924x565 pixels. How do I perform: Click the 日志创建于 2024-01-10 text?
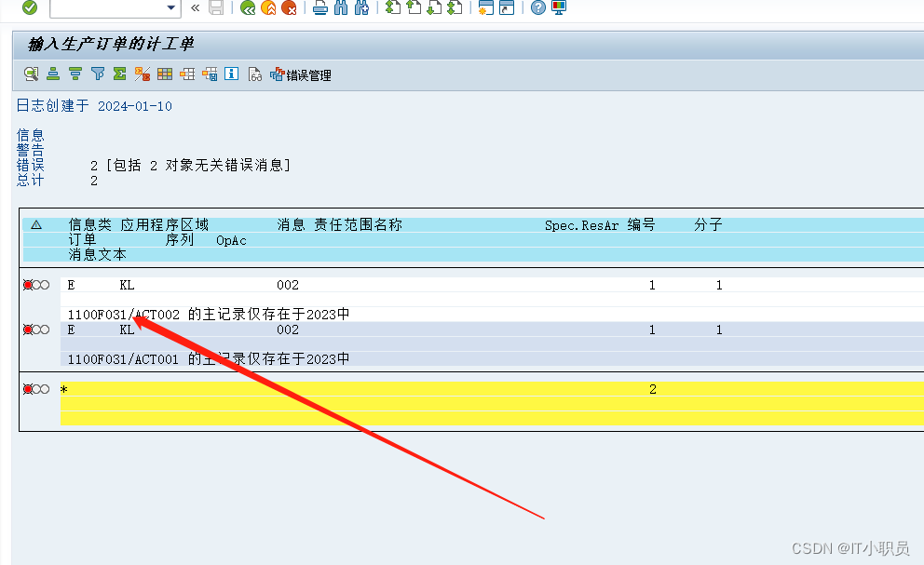[x=94, y=106]
